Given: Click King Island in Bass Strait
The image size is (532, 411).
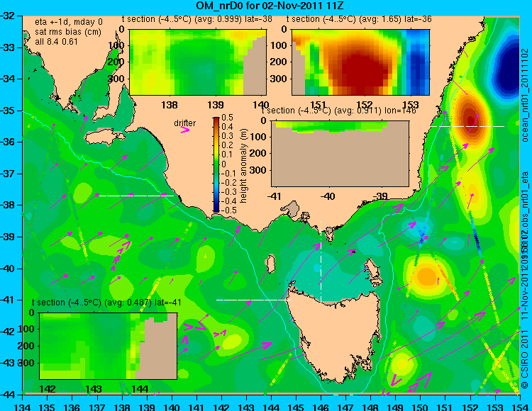Looking at the screenshot, I should pyautogui.click(x=270, y=264).
